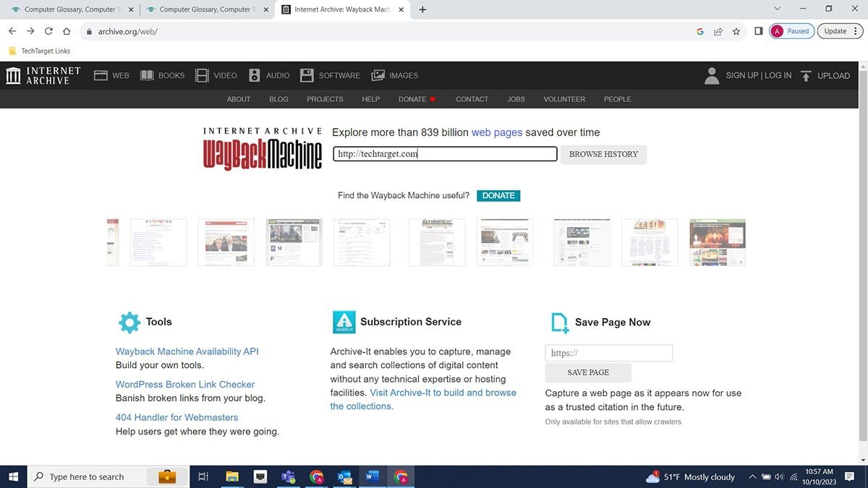Bookmark this page with the star icon
The image size is (868, 488).
pos(736,31)
